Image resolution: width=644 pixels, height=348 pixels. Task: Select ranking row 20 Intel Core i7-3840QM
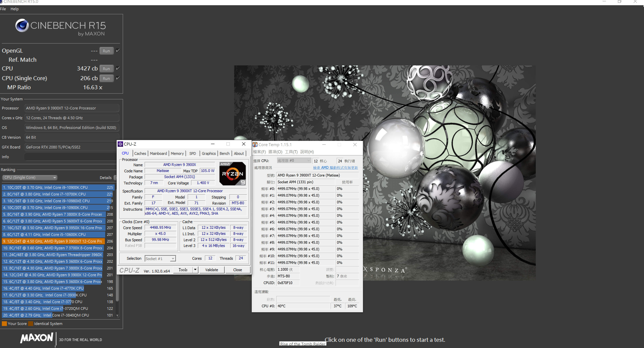tap(58, 315)
